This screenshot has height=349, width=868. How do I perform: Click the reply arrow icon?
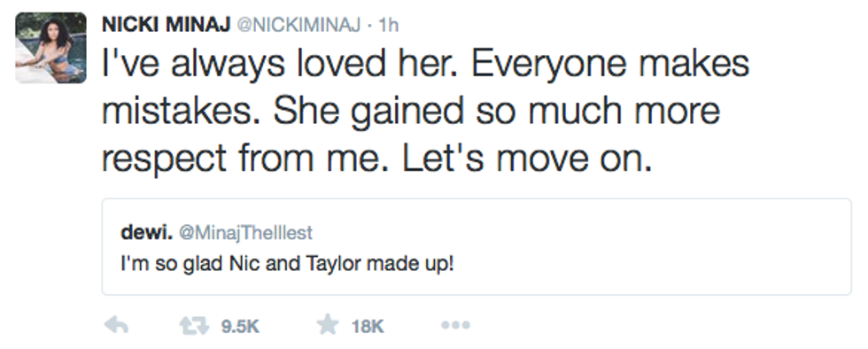116,326
